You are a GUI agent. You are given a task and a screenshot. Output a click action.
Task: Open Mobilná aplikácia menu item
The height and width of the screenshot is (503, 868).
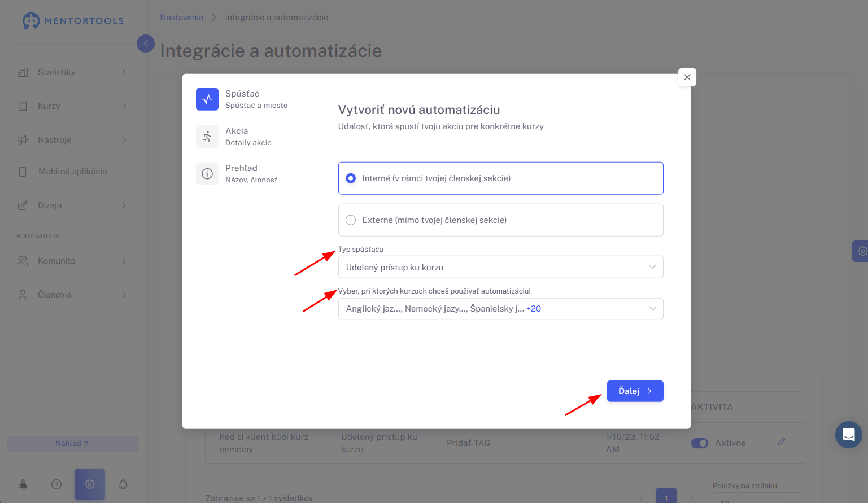(72, 172)
